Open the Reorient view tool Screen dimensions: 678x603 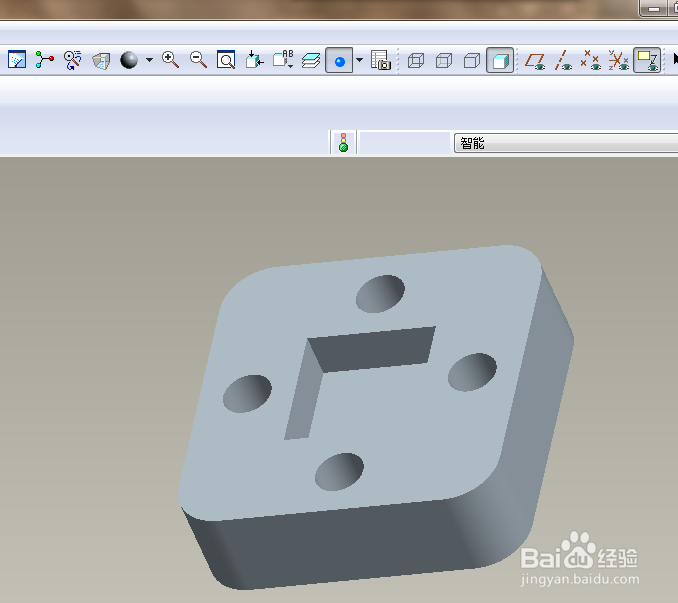(254, 60)
